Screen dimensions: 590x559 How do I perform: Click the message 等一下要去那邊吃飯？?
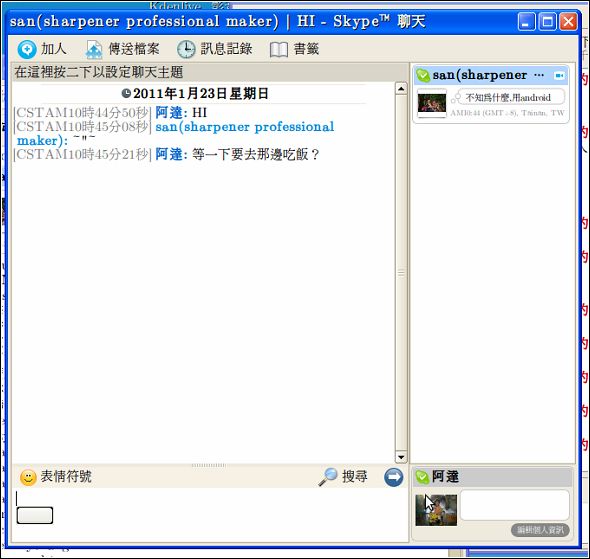tap(256, 154)
